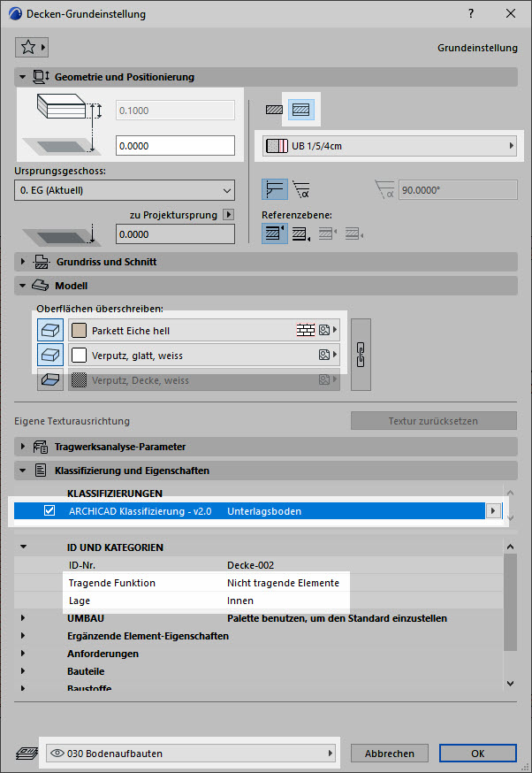The image size is (532, 773).
Task: Click the slab elevation input field
Action: tap(175, 146)
